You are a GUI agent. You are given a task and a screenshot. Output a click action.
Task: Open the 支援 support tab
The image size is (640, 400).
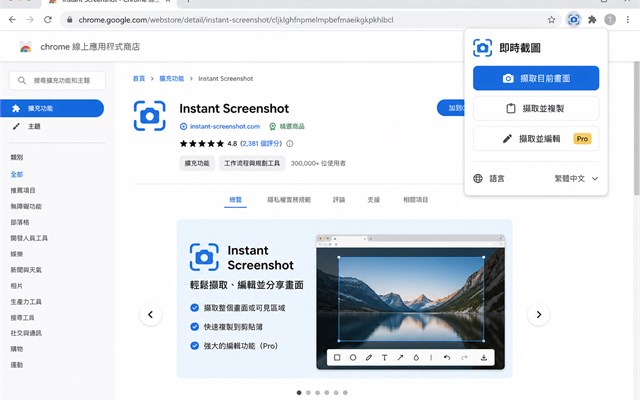[x=373, y=200]
